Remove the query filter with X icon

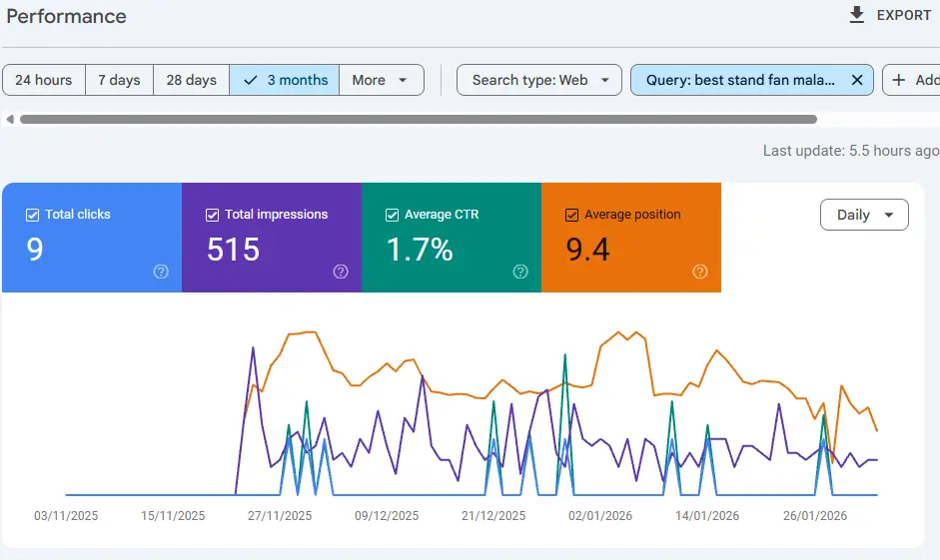point(856,80)
